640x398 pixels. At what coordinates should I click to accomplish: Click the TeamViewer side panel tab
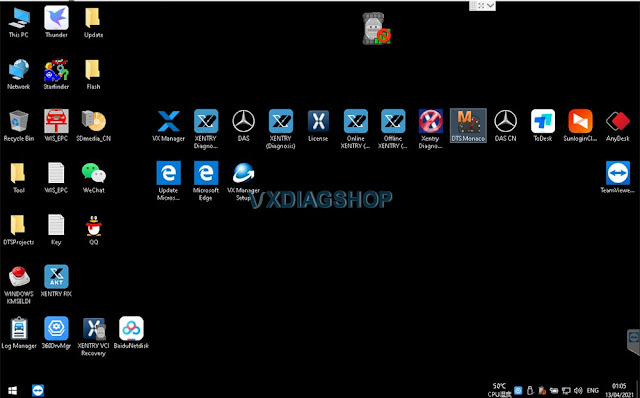click(x=633, y=342)
